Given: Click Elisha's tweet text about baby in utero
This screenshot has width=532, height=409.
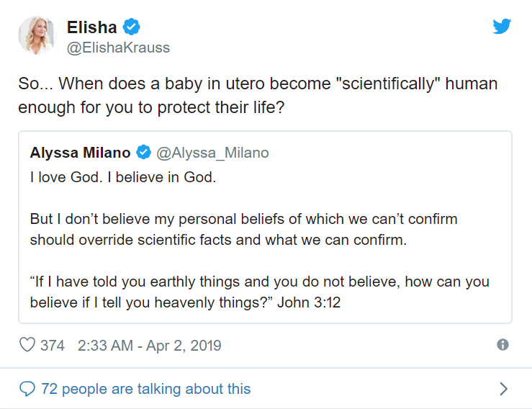Looking at the screenshot, I should pyautogui.click(x=257, y=84).
